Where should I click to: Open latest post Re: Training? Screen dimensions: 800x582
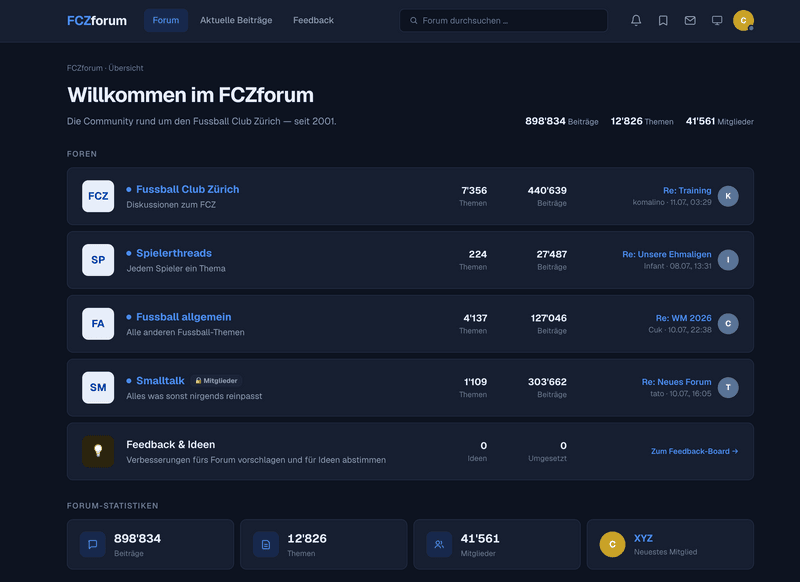click(x=687, y=190)
